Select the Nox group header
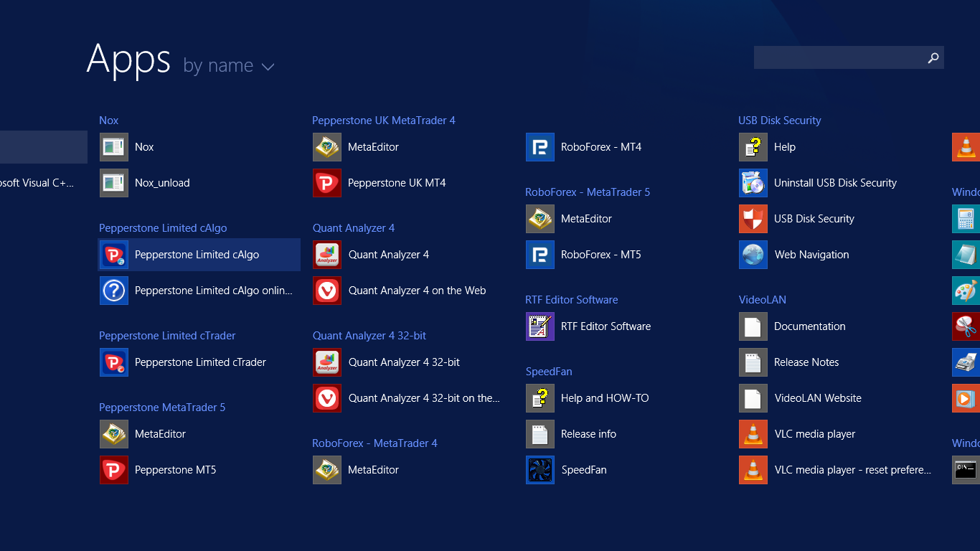Image resolution: width=980 pixels, height=551 pixels. point(109,121)
